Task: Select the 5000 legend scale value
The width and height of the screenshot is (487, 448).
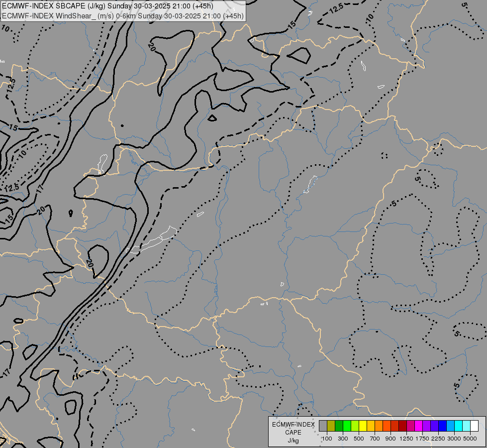Action: coord(470,439)
